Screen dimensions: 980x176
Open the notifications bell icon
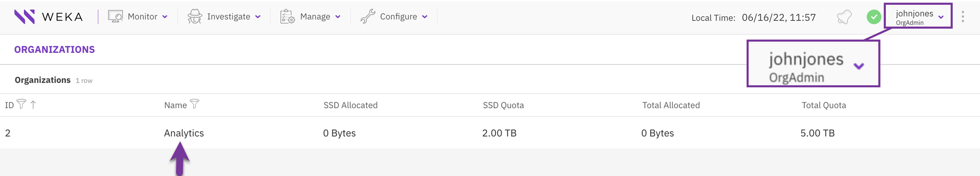[x=844, y=17]
